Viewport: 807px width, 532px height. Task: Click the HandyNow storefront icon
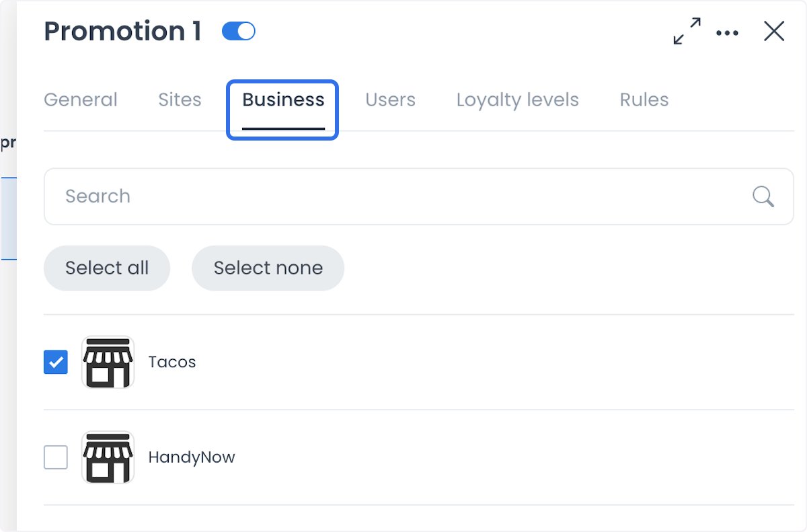pyautogui.click(x=108, y=457)
